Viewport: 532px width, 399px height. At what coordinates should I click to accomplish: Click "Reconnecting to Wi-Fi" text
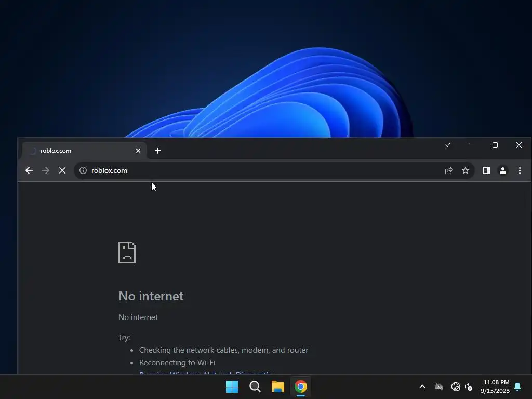pos(177,363)
